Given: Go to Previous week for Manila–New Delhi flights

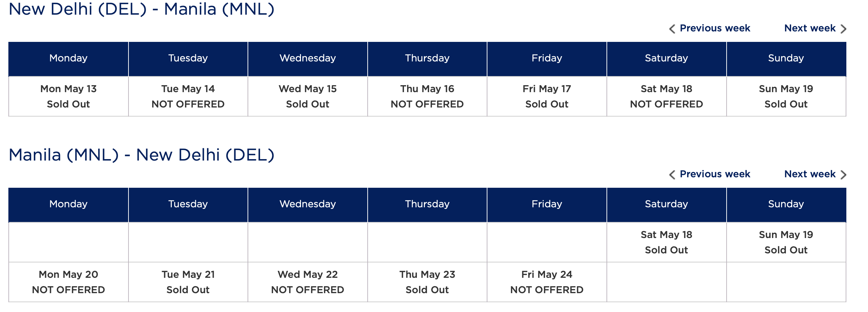Looking at the screenshot, I should click(715, 174).
